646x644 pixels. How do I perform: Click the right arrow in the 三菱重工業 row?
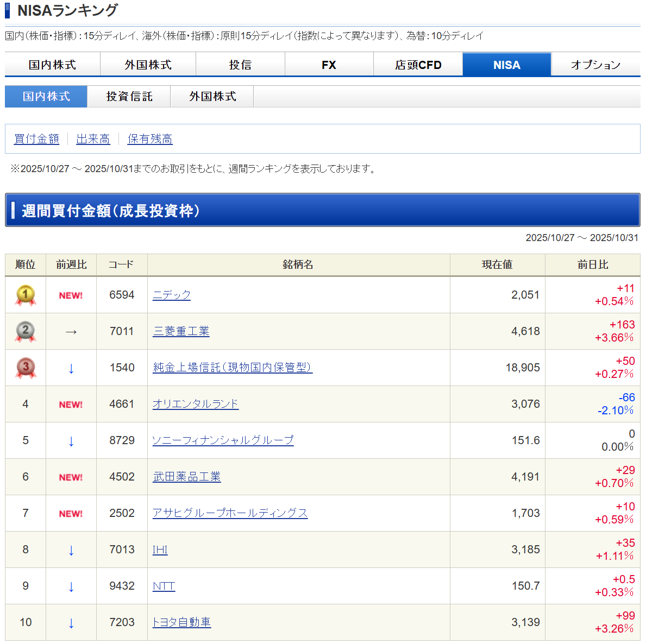tap(71, 332)
